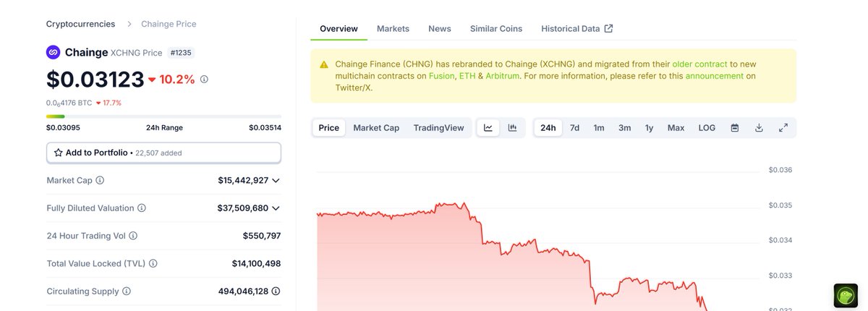Open the green gecko assistant icon

(x=846, y=296)
